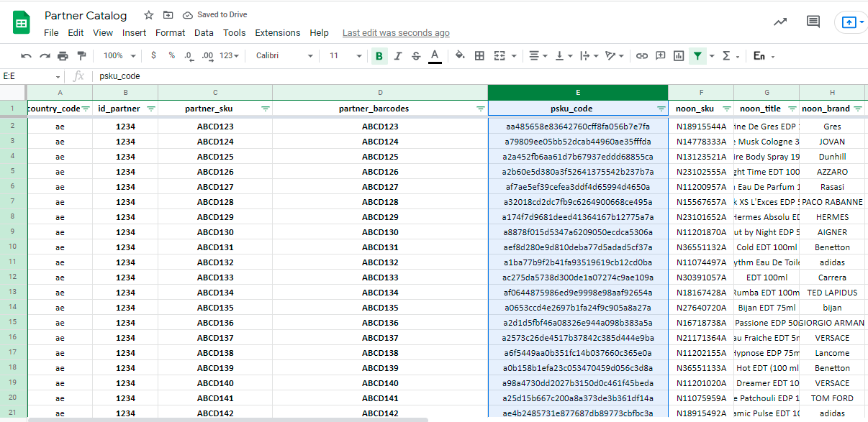
Task: Open filter toggle on partner_barcodes column
Action: tap(481, 109)
